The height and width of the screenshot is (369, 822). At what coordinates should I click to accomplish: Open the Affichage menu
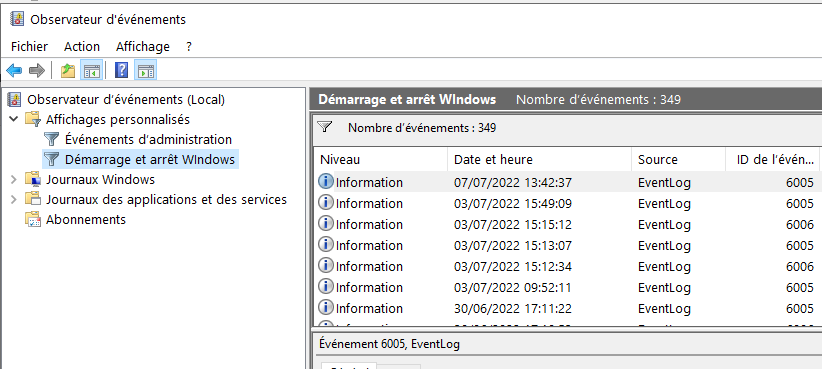143,47
